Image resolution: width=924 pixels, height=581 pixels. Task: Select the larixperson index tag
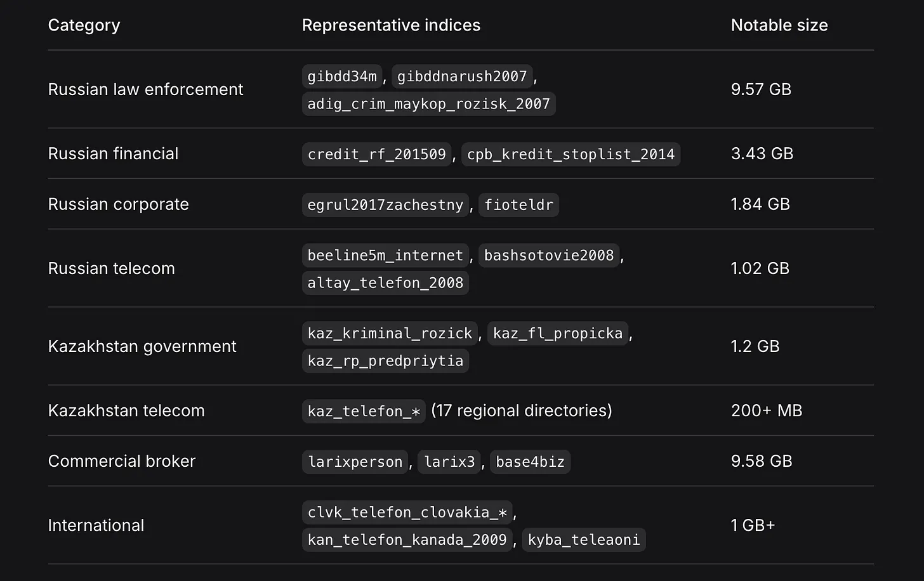point(355,462)
